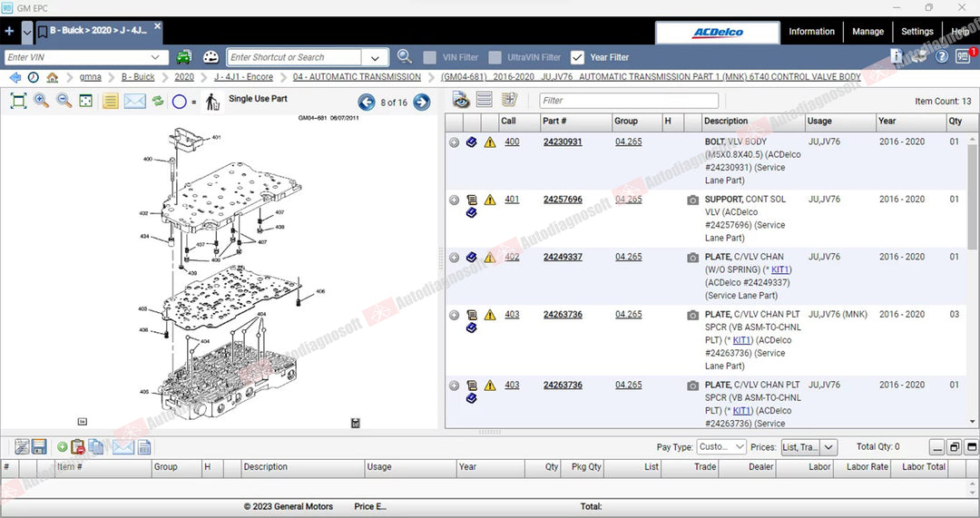Open a new tab with the plus icon
The width and height of the screenshot is (980, 518).
click(9, 31)
